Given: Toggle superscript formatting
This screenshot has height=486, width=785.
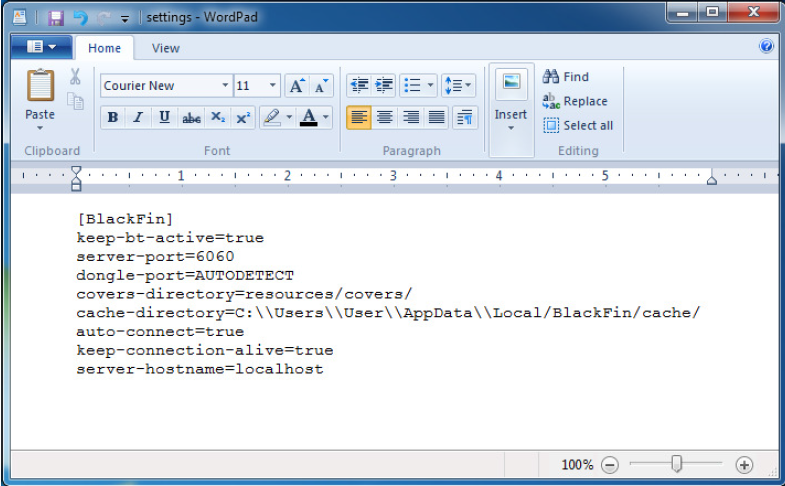Looking at the screenshot, I should click(x=243, y=118).
